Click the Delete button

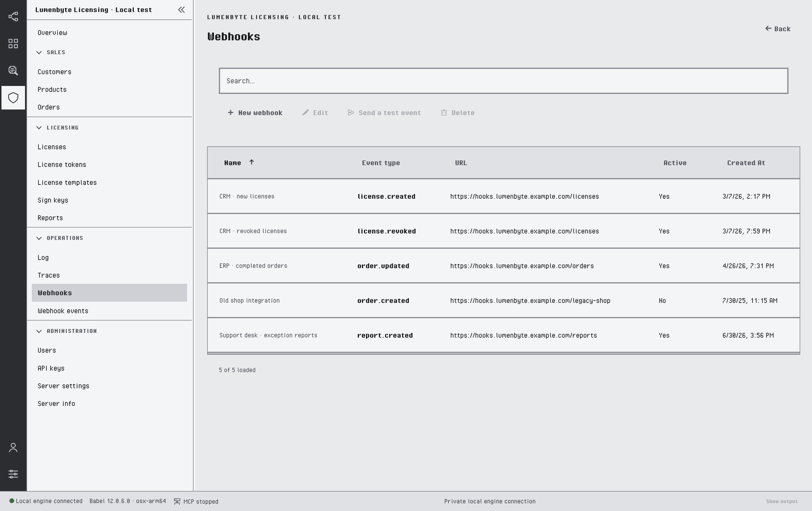tap(457, 113)
